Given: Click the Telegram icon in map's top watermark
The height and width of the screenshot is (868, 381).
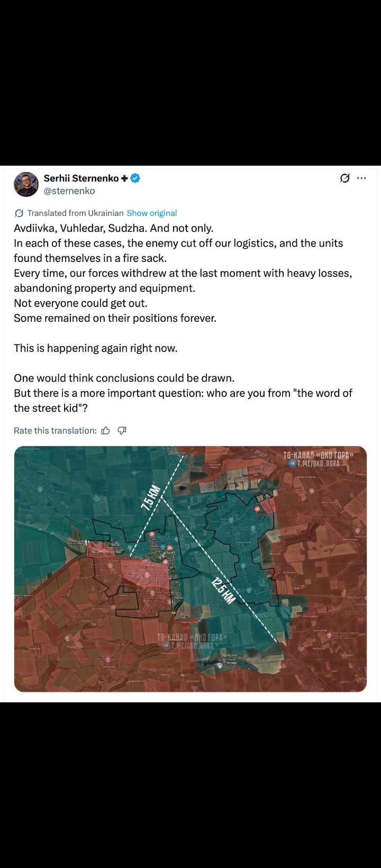Looking at the screenshot, I should [292, 464].
